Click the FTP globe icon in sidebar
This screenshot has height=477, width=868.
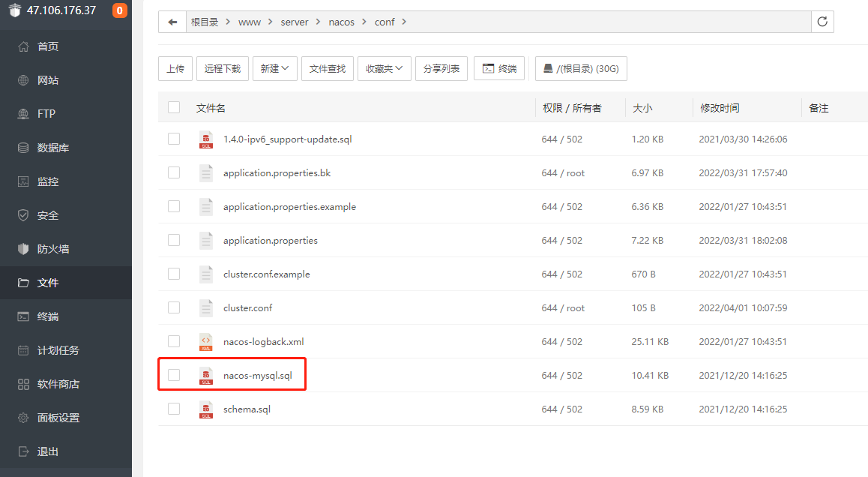click(x=23, y=113)
